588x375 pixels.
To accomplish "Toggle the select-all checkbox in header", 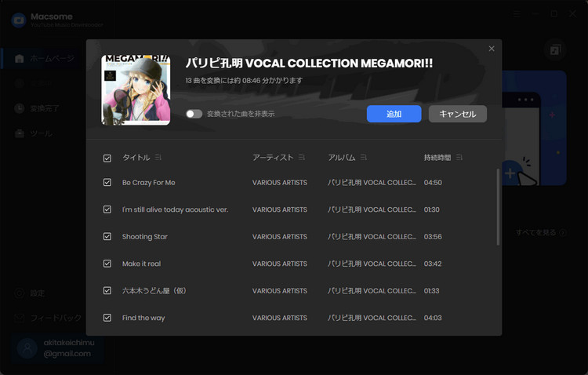I will (x=107, y=158).
